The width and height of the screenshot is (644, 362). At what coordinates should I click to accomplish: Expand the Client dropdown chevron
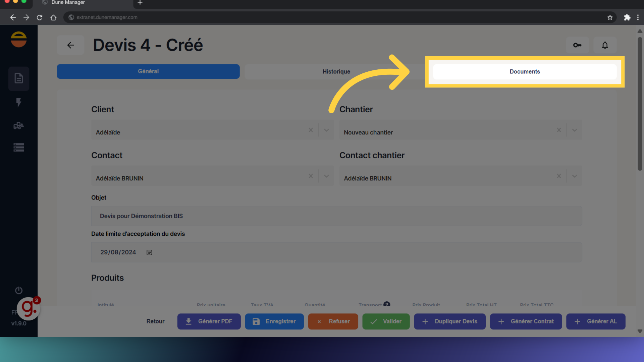[x=326, y=130]
